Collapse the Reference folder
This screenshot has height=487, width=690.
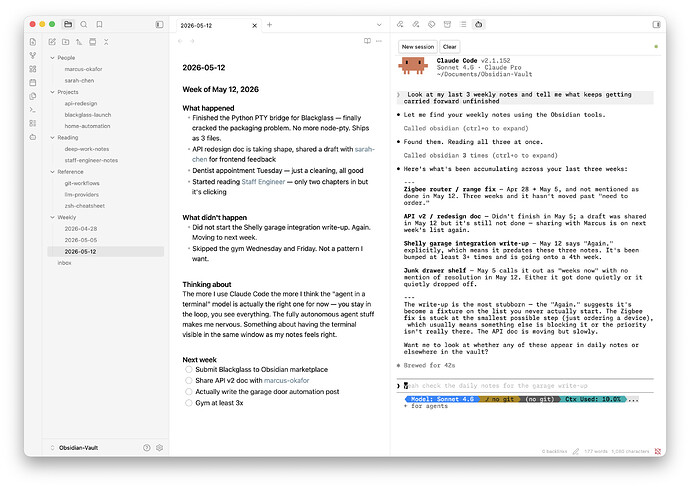click(x=52, y=172)
